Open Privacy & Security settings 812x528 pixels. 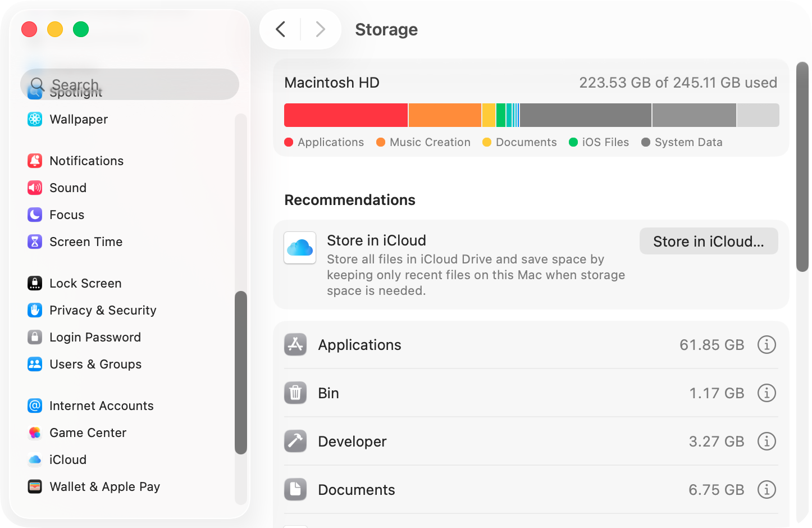coord(103,310)
